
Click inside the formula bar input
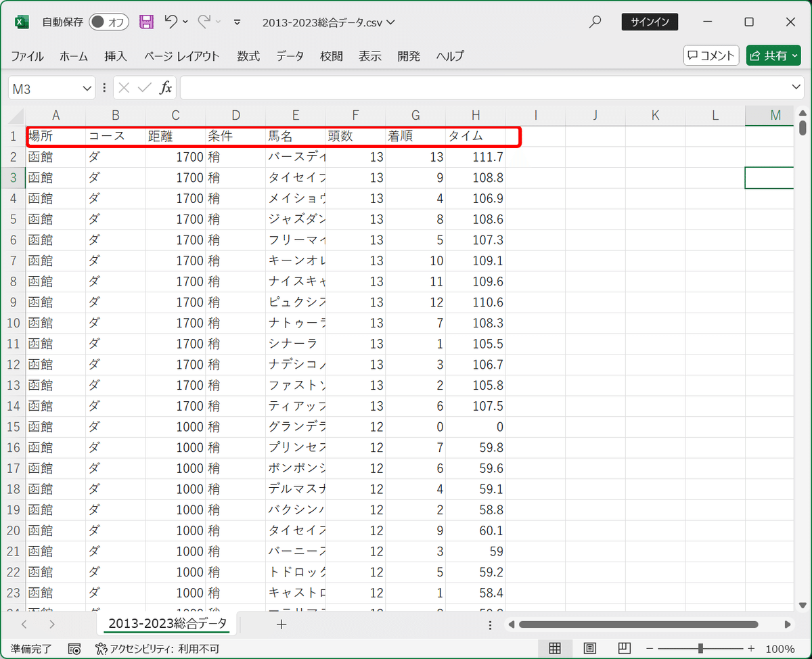[484, 88]
